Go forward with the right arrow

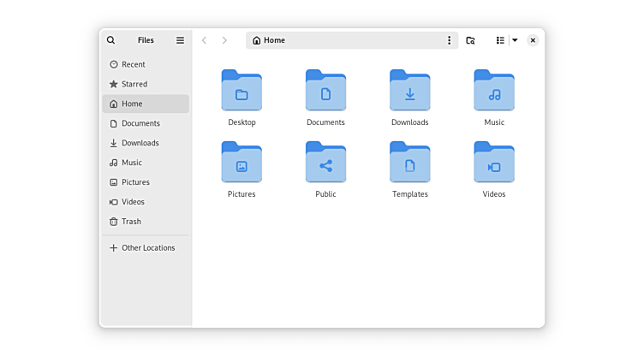[224, 40]
